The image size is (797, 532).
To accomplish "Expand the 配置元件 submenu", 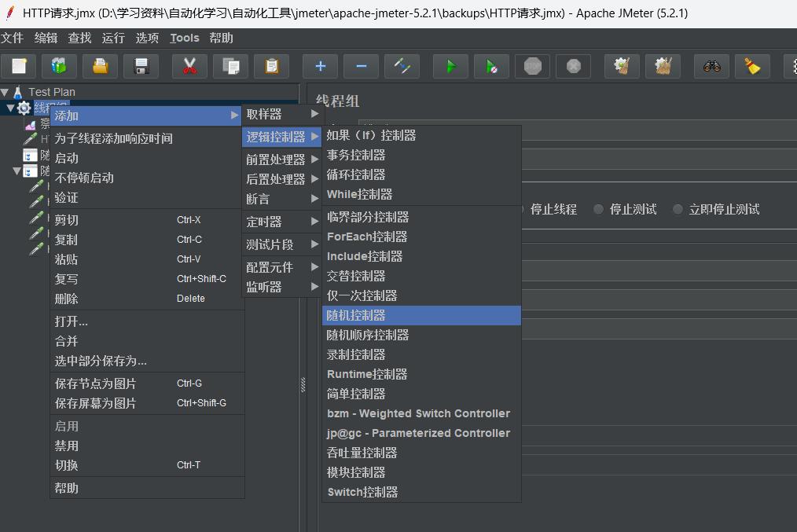I will coord(281,267).
